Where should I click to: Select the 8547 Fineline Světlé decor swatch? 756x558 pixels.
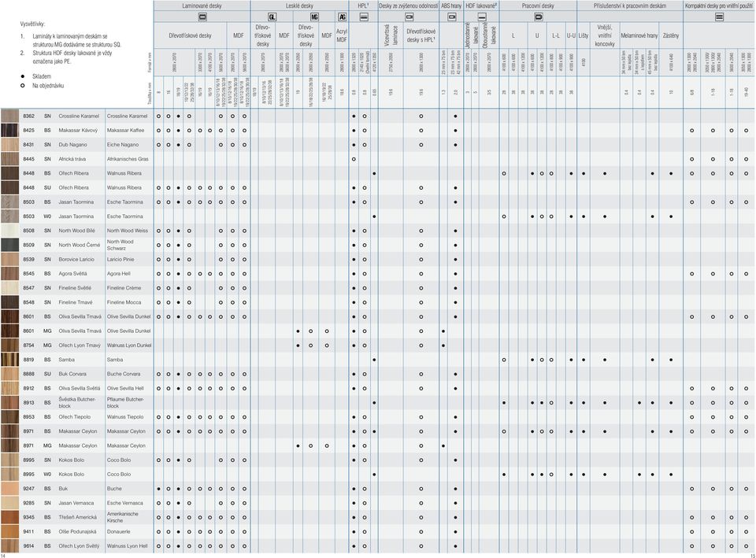[9, 288]
